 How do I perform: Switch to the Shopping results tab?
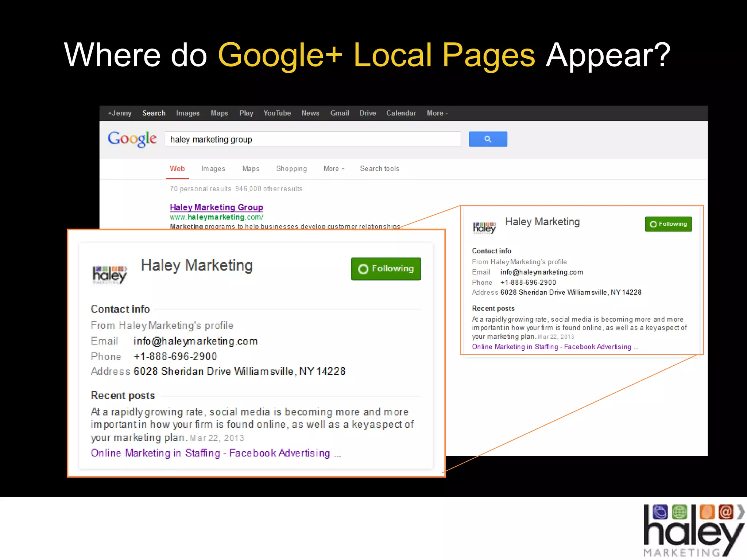[x=291, y=168]
